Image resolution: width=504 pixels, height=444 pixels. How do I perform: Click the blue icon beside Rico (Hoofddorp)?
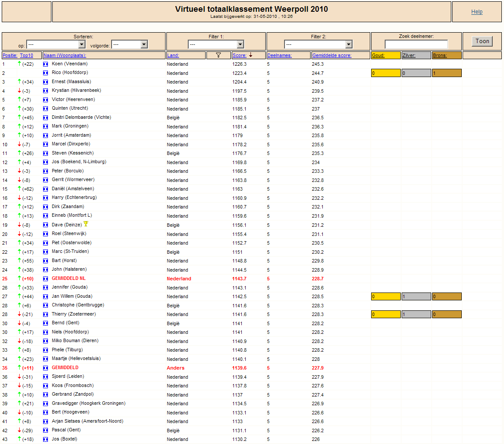(x=46, y=73)
